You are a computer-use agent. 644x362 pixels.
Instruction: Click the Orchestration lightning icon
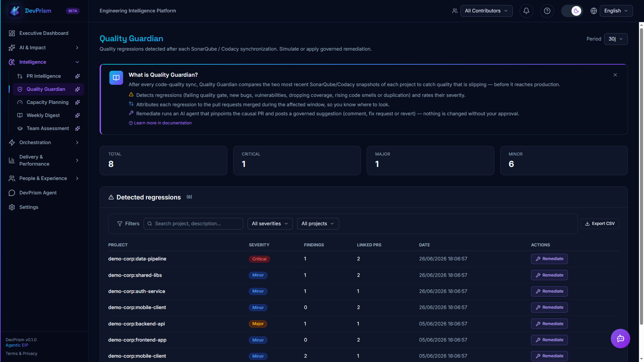[x=12, y=142]
